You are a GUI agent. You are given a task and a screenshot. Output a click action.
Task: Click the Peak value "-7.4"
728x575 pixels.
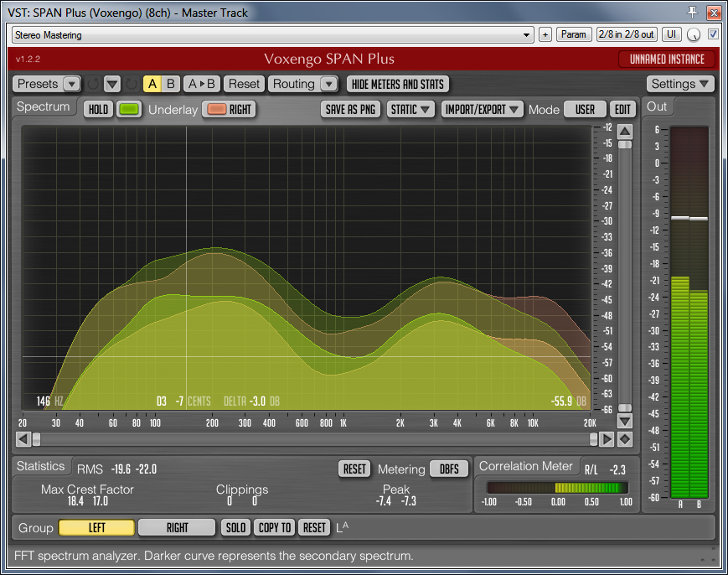point(384,501)
